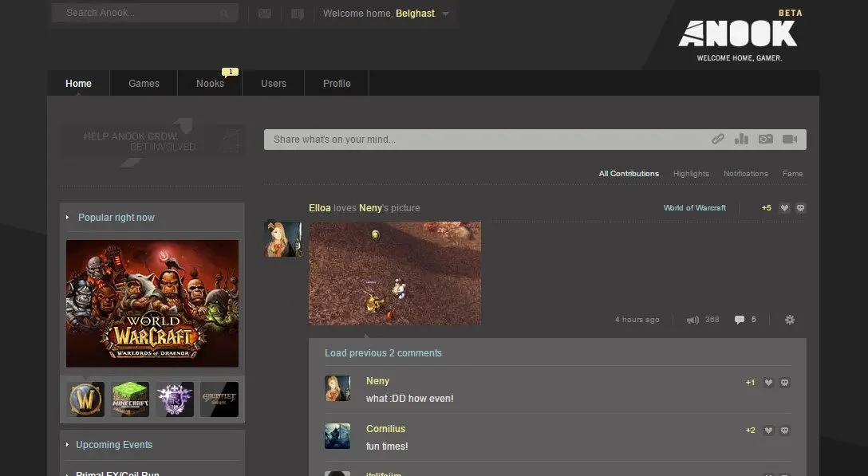
Task: Create a poll with the bar chart icon
Action: 741,139
